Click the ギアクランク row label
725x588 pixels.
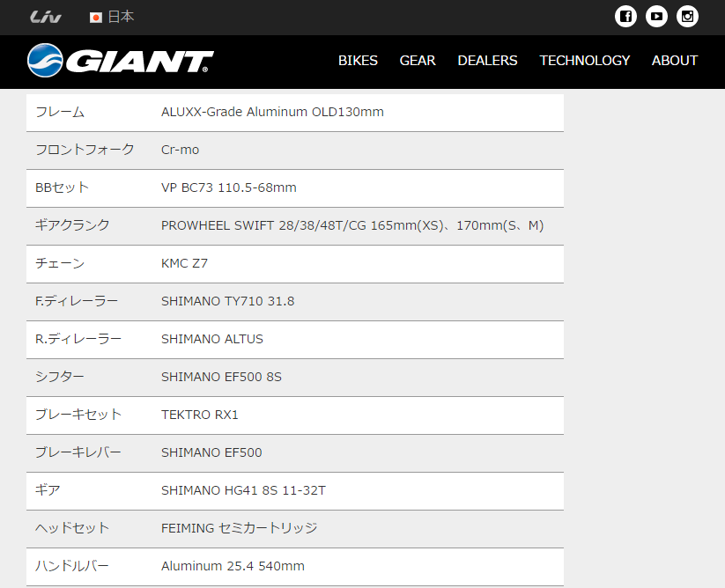click(x=72, y=225)
